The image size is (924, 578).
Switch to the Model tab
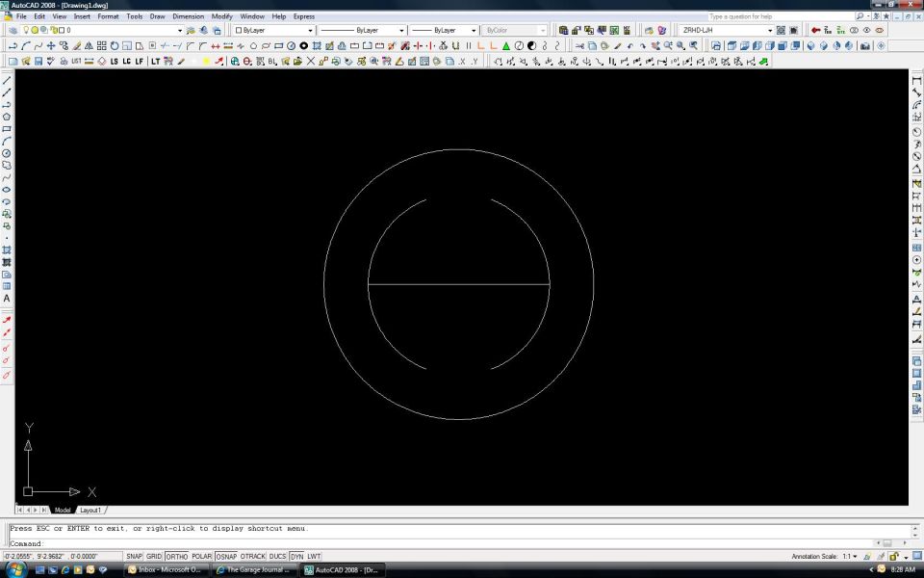(x=63, y=511)
